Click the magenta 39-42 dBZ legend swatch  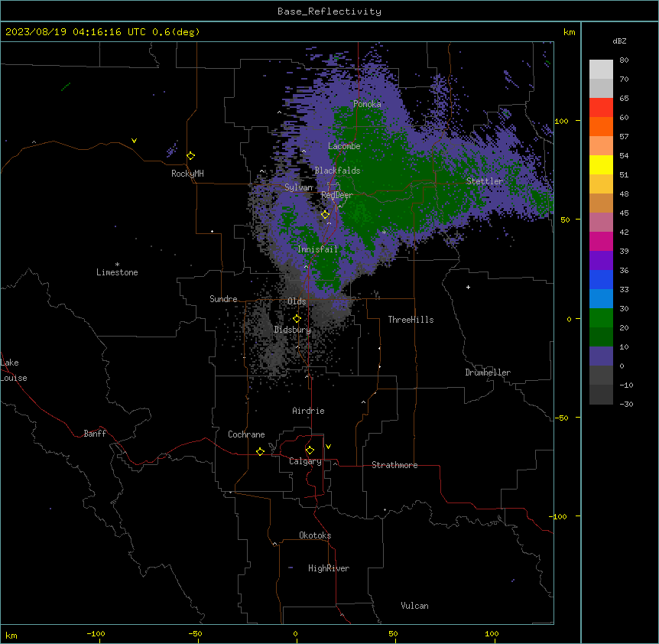coord(601,241)
